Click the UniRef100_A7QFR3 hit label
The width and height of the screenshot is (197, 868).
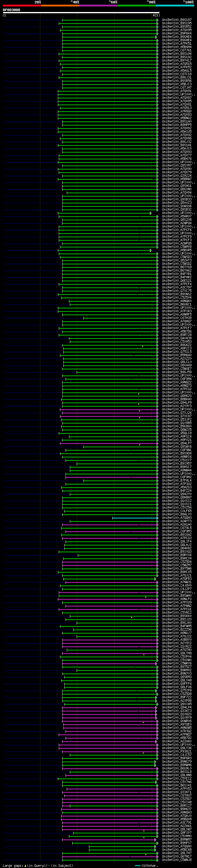tap(177, 579)
